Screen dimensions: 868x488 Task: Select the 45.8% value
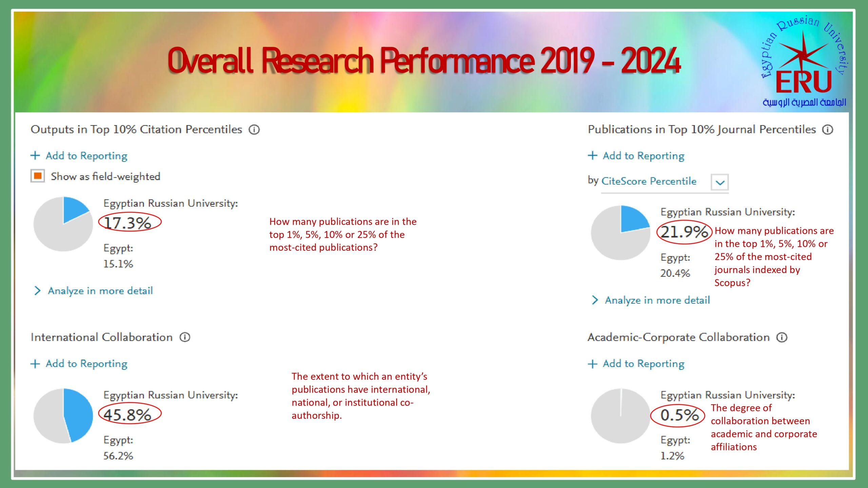click(127, 415)
